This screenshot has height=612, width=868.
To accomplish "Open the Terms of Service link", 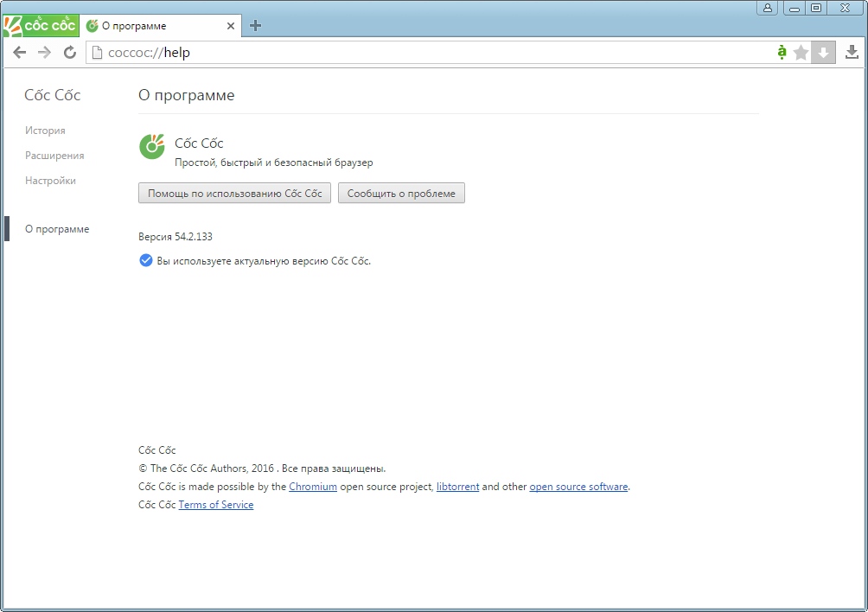I will tap(216, 505).
